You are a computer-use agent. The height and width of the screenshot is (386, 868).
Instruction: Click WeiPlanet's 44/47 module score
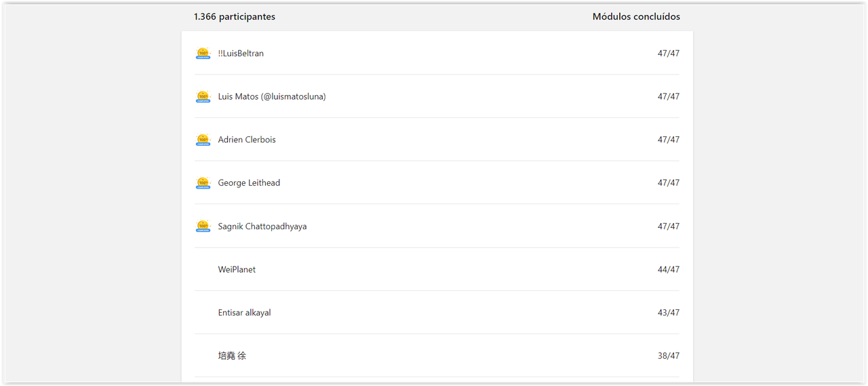coord(668,269)
